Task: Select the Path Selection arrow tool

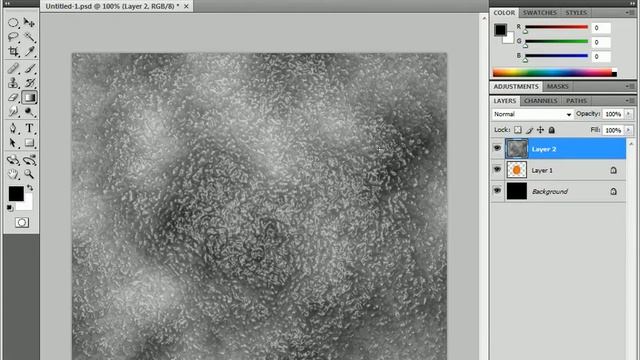Action: tap(13, 143)
